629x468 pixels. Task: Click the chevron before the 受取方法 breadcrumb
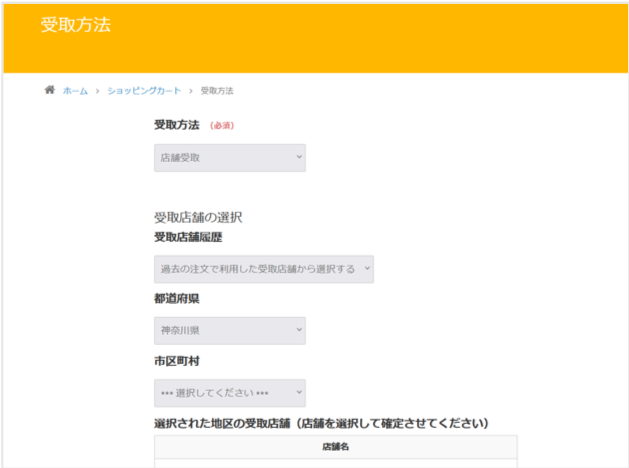point(191,91)
